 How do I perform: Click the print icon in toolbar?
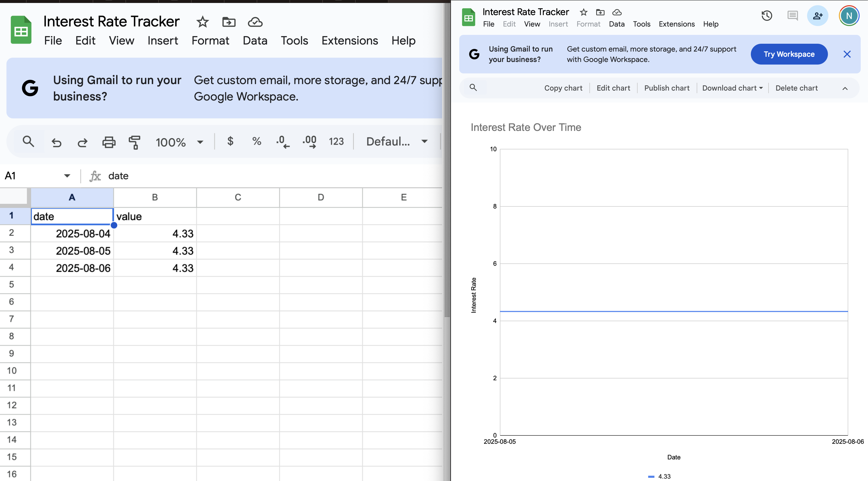109,142
